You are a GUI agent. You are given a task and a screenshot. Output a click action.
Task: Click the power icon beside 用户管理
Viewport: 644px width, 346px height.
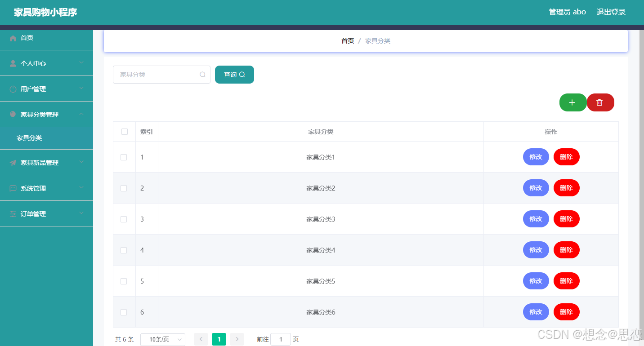tap(13, 89)
